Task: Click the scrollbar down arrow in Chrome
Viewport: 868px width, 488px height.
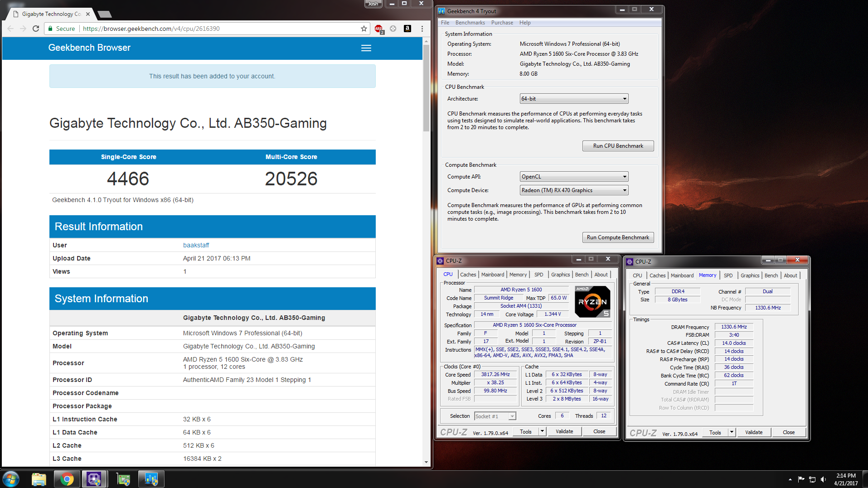Action: pos(426,462)
